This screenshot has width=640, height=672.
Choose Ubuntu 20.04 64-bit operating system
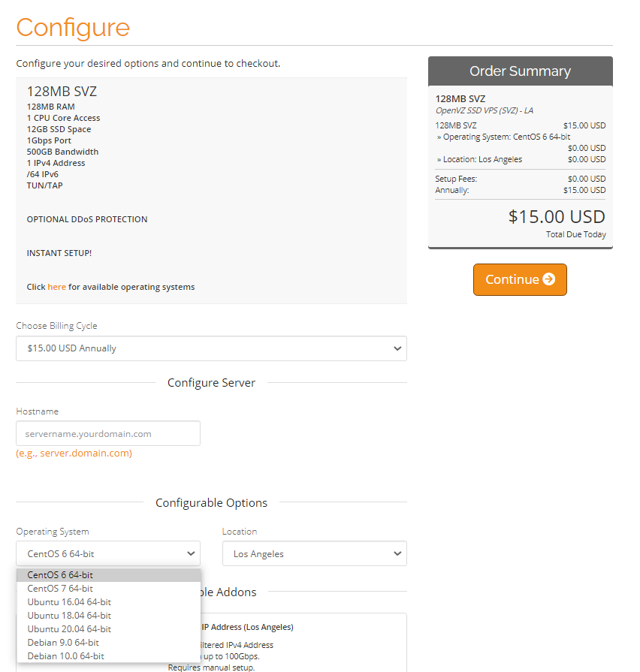[69, 629]
